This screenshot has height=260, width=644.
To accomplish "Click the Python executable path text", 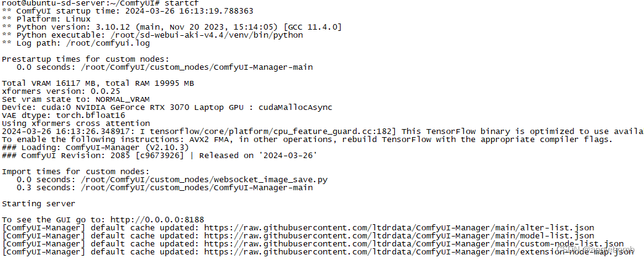I will coord(192,35).
